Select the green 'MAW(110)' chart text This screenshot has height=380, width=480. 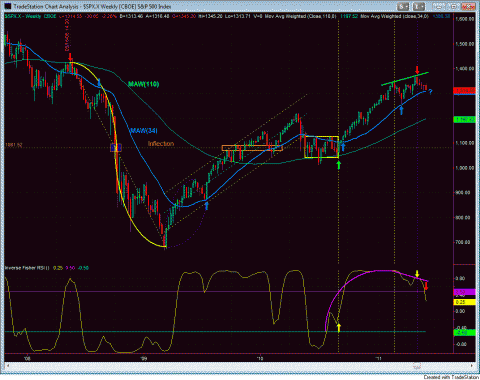[x=144, y=84]
